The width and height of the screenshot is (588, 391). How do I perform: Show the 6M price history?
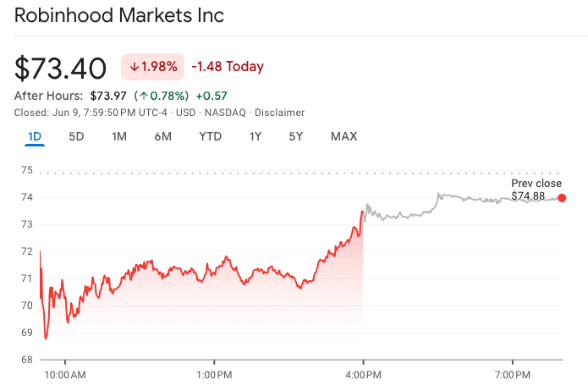point(163,136)
